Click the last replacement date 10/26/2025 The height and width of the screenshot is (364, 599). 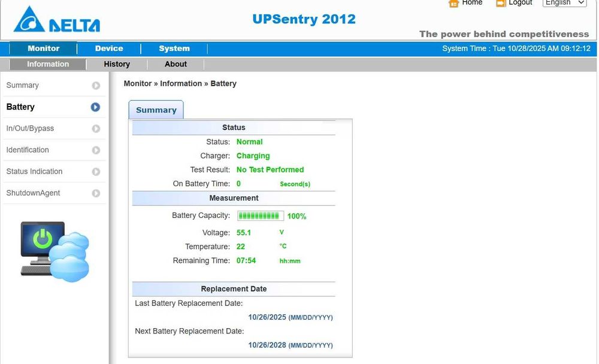coord(267,317)
